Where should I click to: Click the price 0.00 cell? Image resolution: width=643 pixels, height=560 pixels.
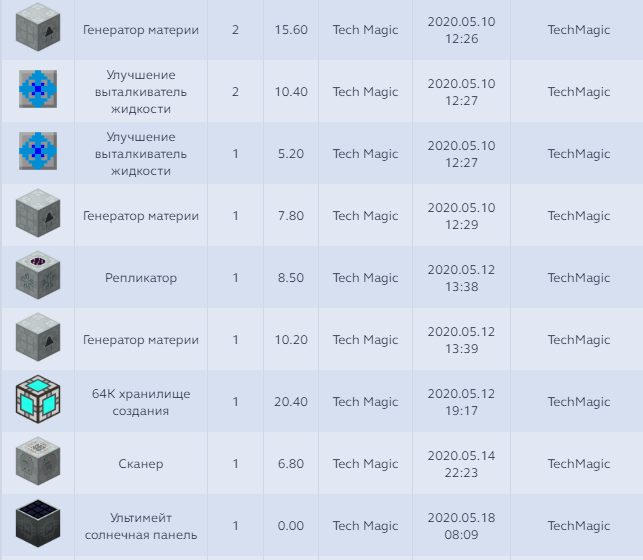(291, 526)
